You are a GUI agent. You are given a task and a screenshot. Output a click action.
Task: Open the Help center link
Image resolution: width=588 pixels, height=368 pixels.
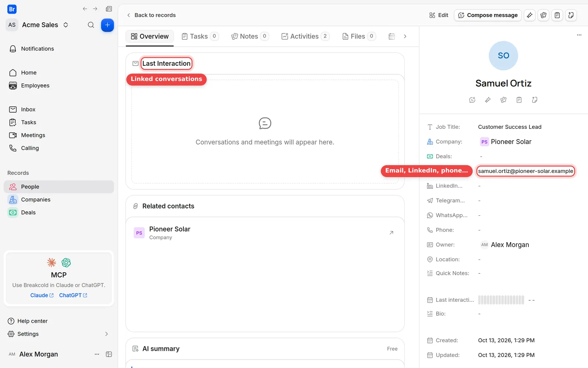(28, 321)
